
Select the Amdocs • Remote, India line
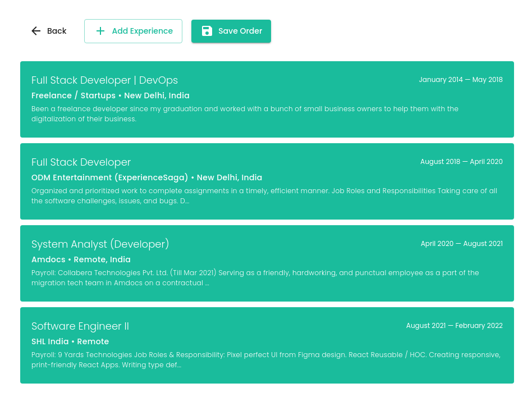(81, 259)
